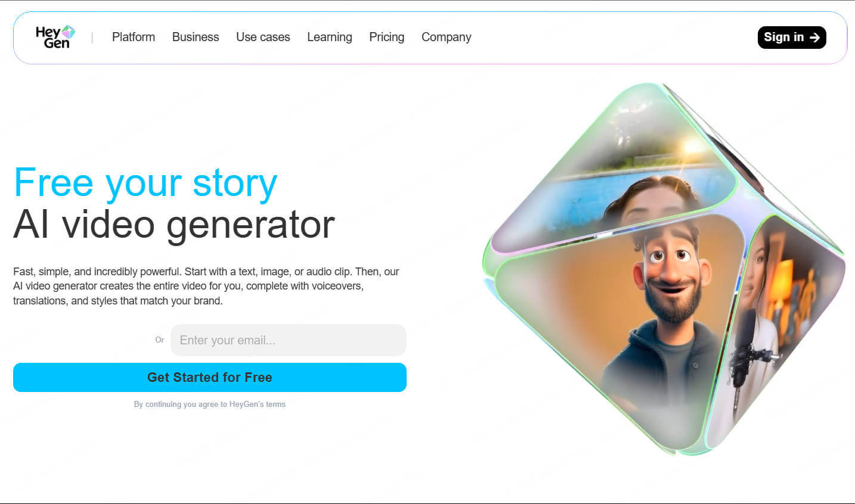Screen dimensions: 855x504
Task: Click Get Started for Free button
Action: tap(210, 377)
